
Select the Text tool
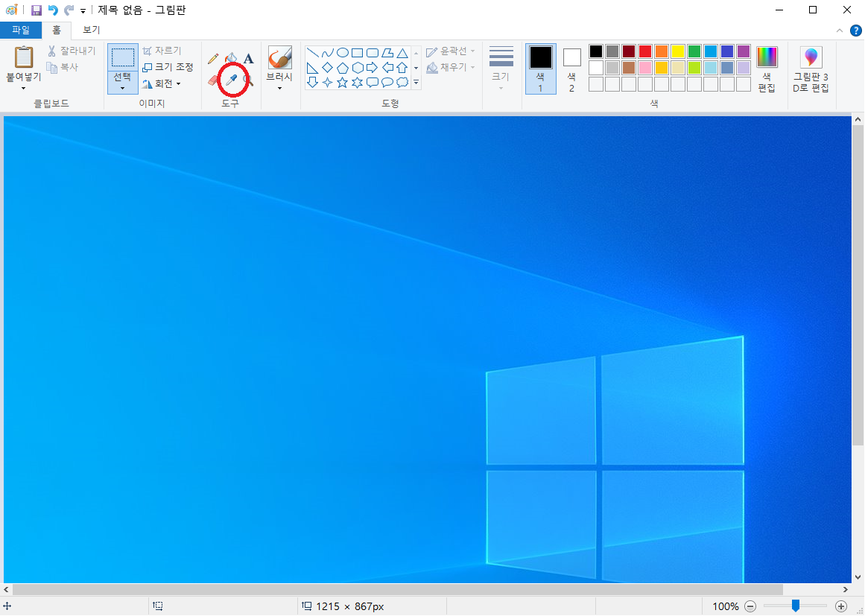tap(249, 58)
